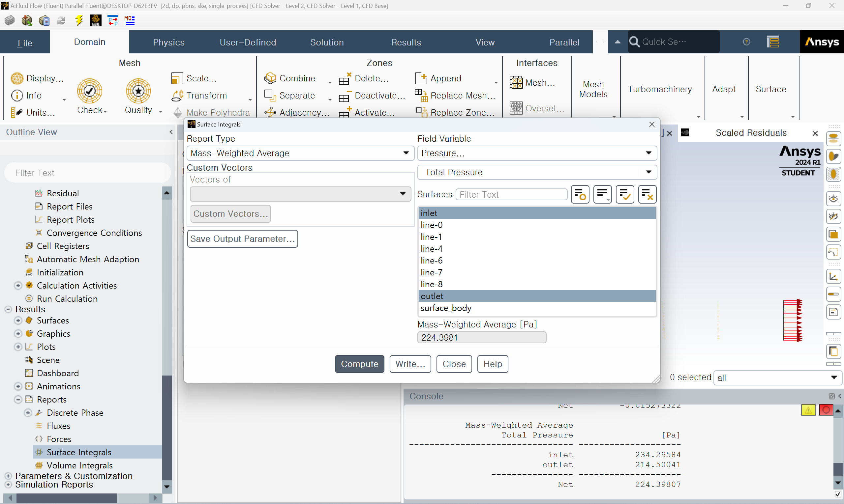Click the mesh Quality icon
Image resolution: width=844 pixels, height=504 pixels.
coord(138,91)
